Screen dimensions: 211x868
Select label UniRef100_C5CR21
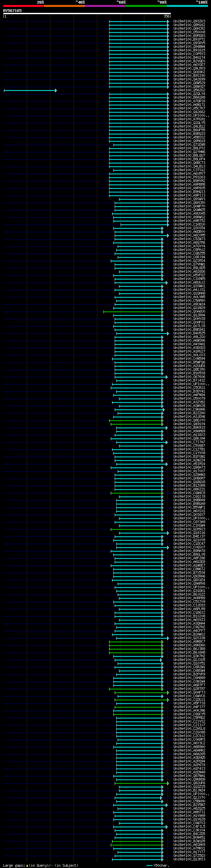(189, 388)
